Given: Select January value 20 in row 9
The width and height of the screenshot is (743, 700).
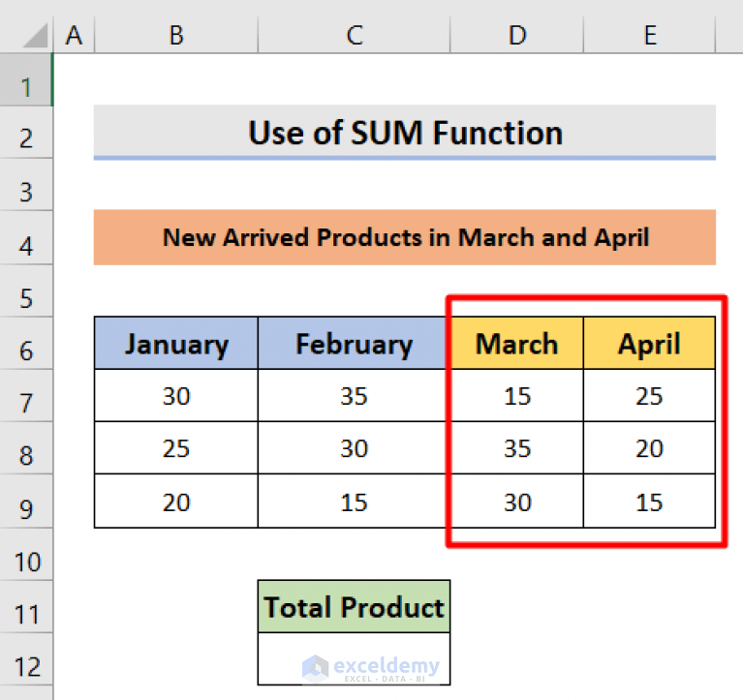Looking at the screenshot, I should pos(176,502).
